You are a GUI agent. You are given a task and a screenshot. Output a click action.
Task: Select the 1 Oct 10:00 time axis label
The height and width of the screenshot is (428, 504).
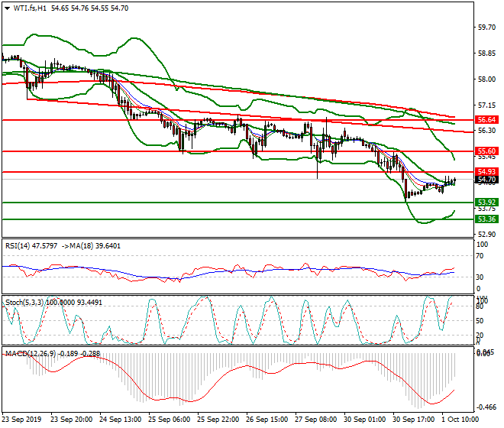tap(460, 420)
